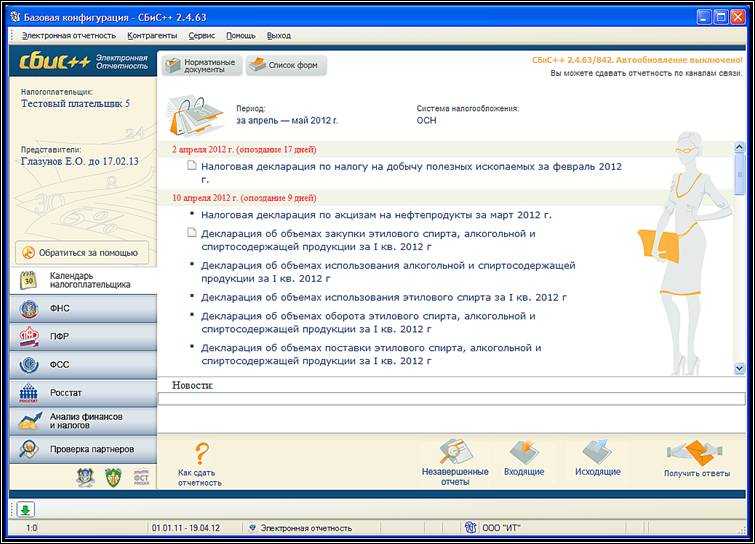The height and width of the screenshot is (544, 755).
Task: Open the ФНС section
Action: tap(83, 309)
